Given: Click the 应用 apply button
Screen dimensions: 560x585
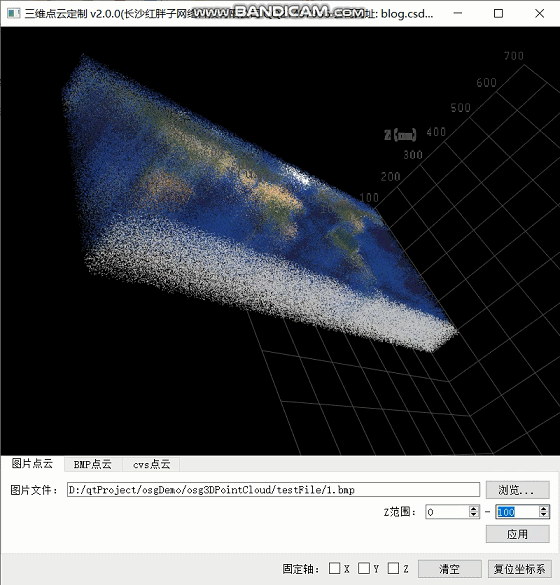Looking at the screenshot, I should pos(517,534).
